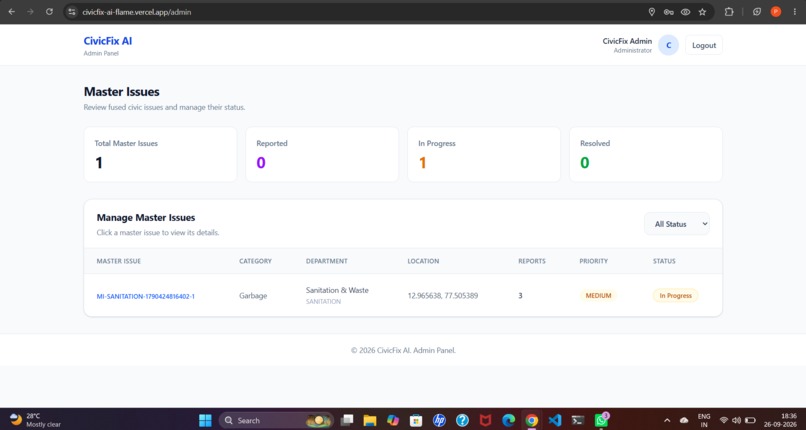Open the Windows Start menu
This screenshot has width=806, height=430.
pyautogui.click(x=205, y=420)
